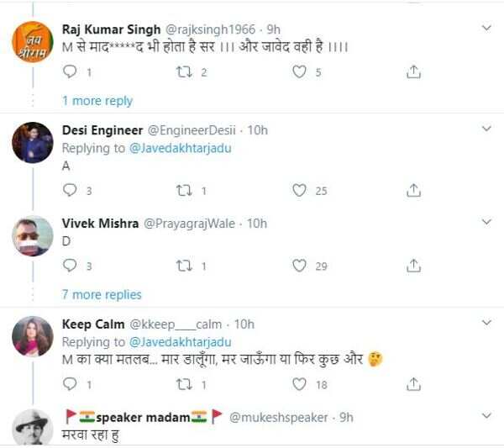Share Desi Engineer's tweet
This screenshot has height=448, width=504.
[413, 191]
